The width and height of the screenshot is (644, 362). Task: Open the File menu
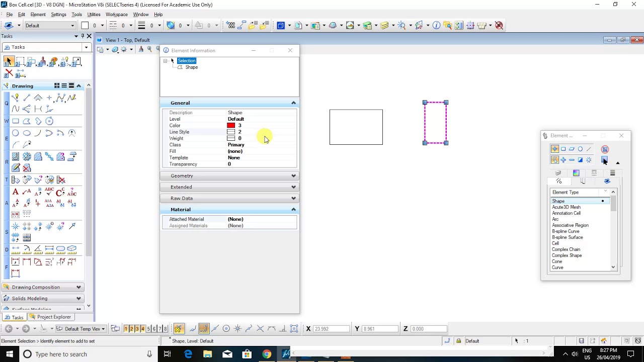click(10, 15)
